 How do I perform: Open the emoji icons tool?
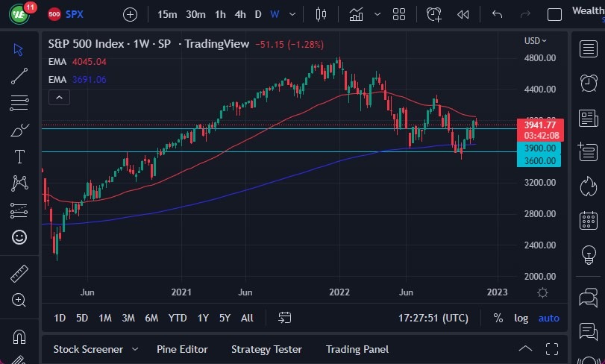(x=19, y=237)
